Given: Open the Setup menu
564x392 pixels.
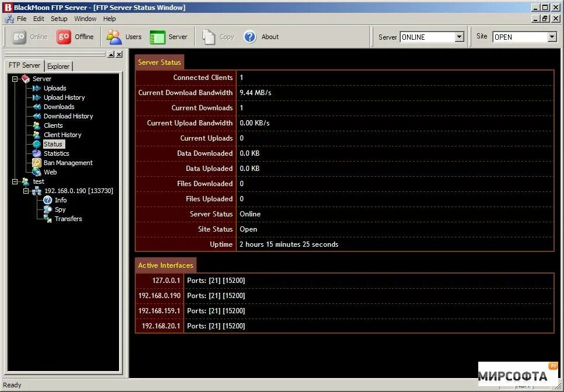Looking at the screenshot, I should click(59, 19).
